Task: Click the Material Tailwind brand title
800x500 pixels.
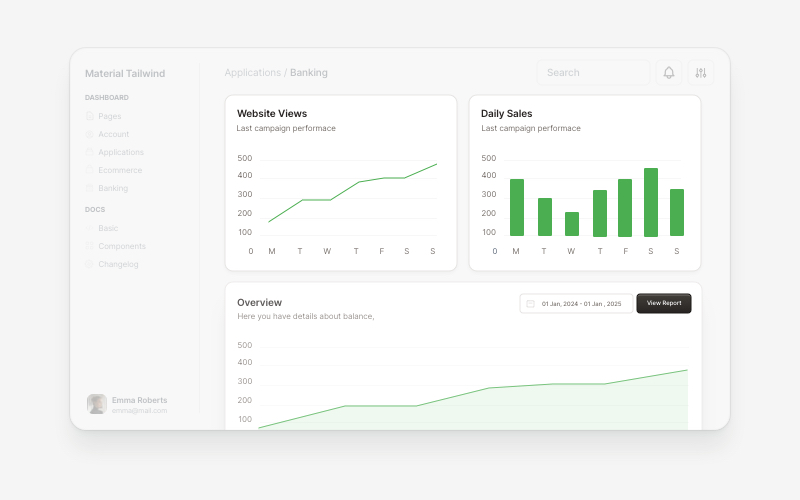Action: [125, 73]
